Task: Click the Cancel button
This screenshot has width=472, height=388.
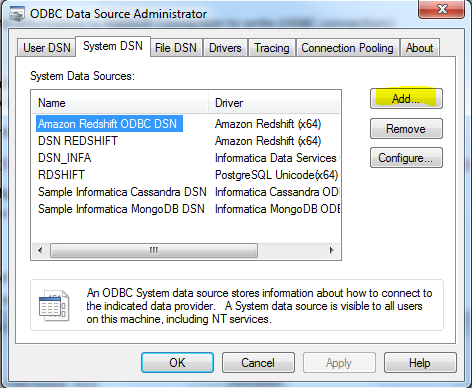Action: [x=258, y=362]
